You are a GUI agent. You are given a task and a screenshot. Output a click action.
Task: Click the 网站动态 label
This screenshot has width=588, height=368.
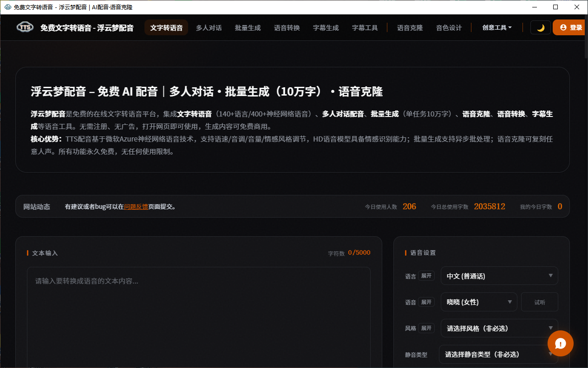tap(37, 207)
